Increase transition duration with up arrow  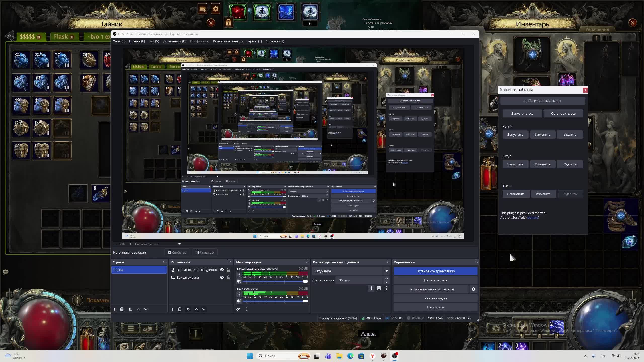386,278
